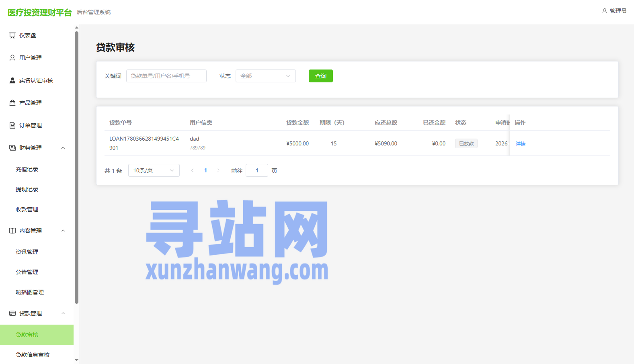
Task: Click the 贷款单号 column header
Action: click(121, 123)
